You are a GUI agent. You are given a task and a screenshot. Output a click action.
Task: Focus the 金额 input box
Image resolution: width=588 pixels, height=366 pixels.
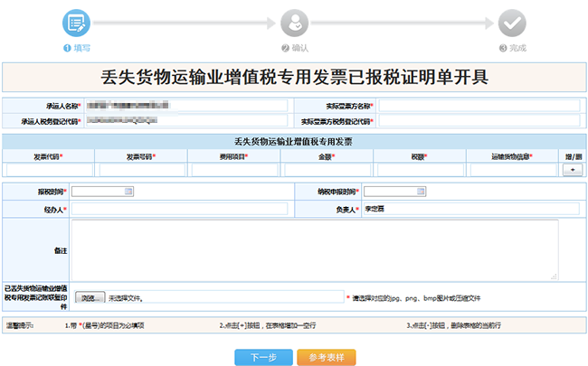[326, 170]
